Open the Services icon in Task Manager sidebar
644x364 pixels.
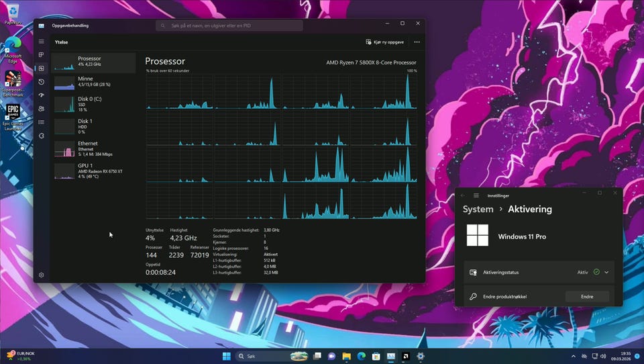(x=41, y=136)
